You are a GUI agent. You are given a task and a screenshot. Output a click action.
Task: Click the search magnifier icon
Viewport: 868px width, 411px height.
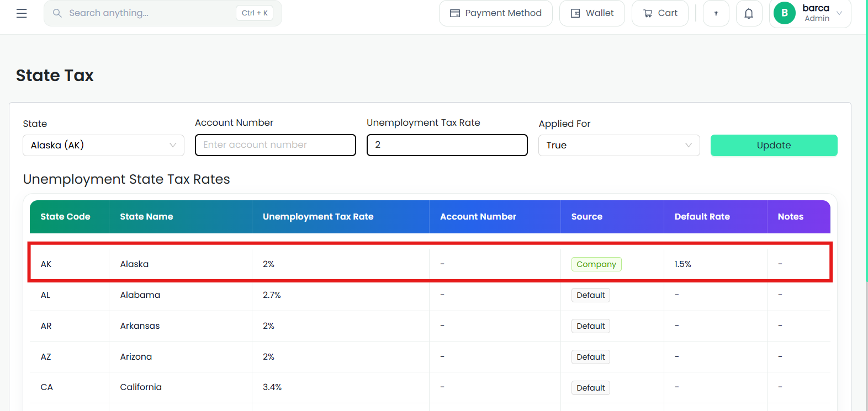pos(57,13)
